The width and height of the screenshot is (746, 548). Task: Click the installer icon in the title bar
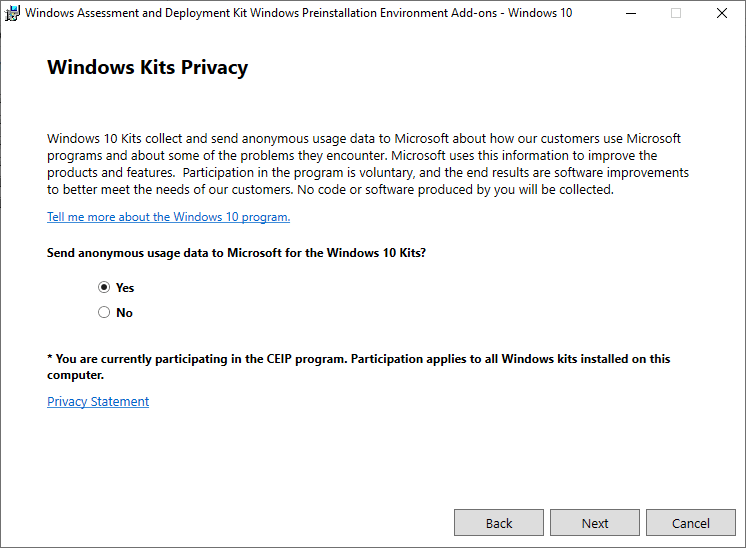(x=13, y=14)
